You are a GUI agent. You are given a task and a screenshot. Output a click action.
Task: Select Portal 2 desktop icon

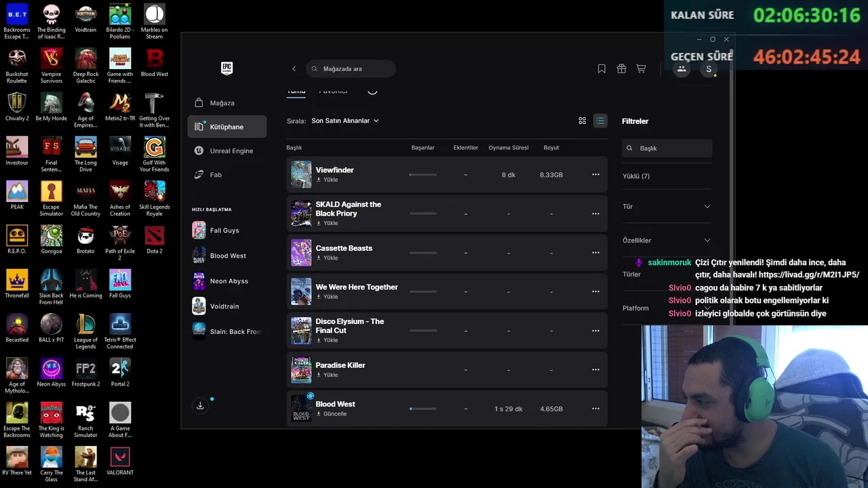(x=120, y=373)
